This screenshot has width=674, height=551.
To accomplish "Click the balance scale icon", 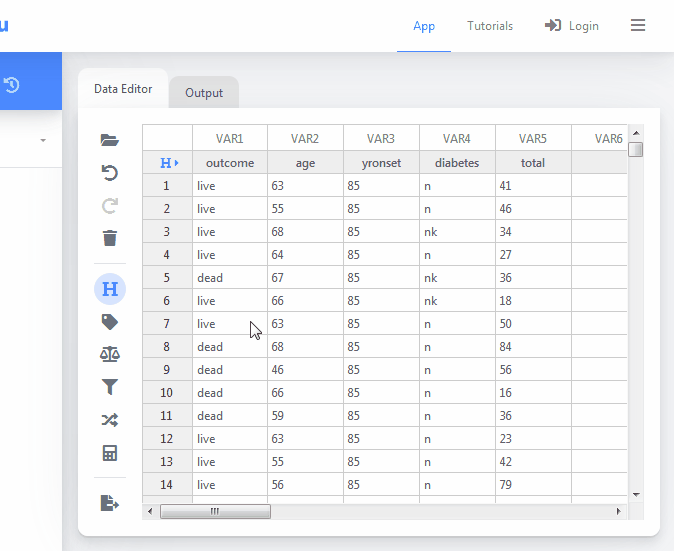I will click(110, 354).
